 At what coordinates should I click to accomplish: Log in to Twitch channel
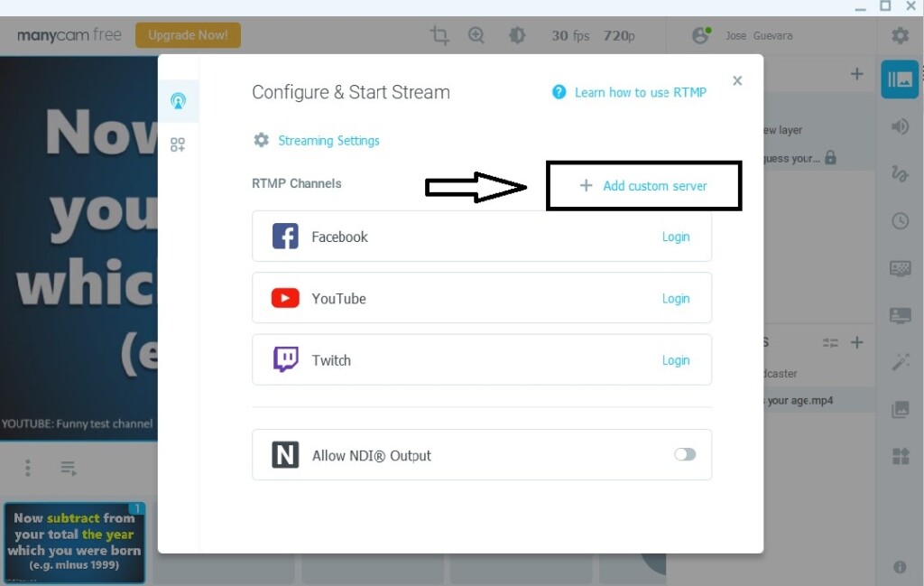[x=675, y=361]
